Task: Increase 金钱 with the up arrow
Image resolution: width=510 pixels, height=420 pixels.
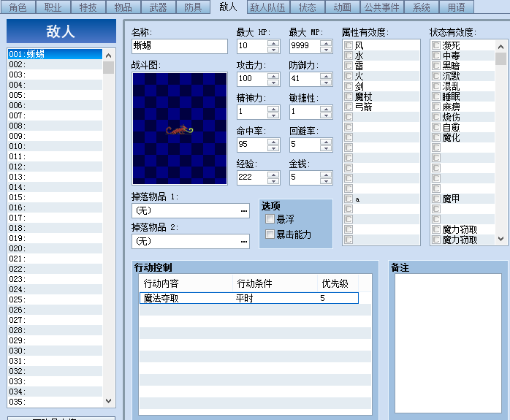Action: pyautogui.click(x=326, y=174)
